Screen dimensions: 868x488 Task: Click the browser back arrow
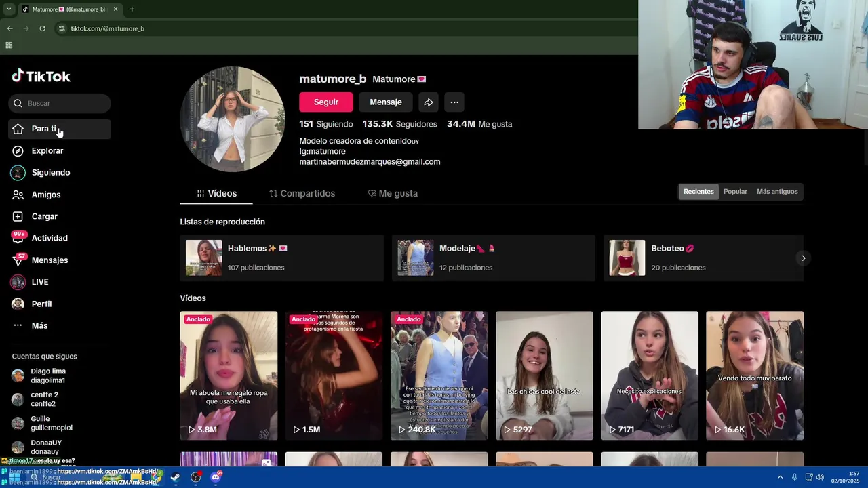click(9, 28)
